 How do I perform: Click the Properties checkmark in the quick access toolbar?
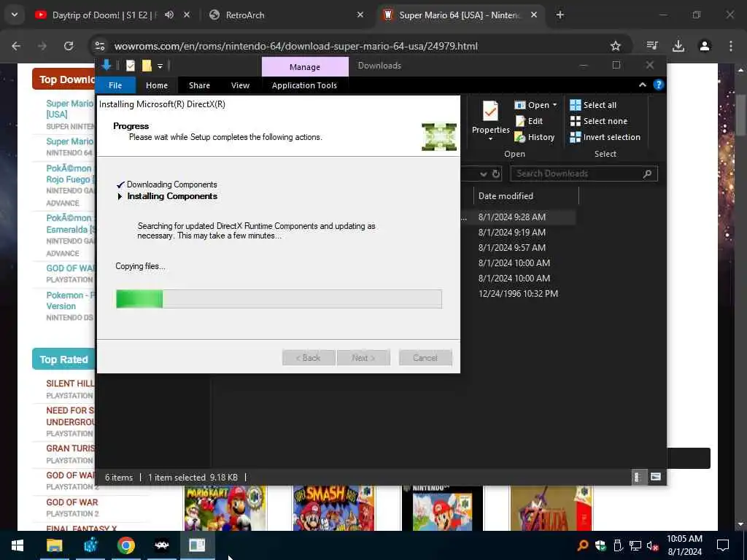(130, 66)
